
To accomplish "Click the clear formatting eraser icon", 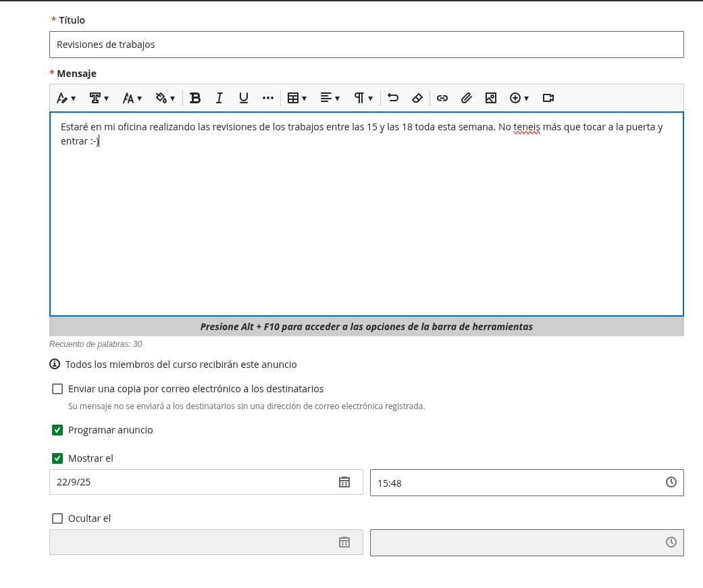I will coord(417,98).
